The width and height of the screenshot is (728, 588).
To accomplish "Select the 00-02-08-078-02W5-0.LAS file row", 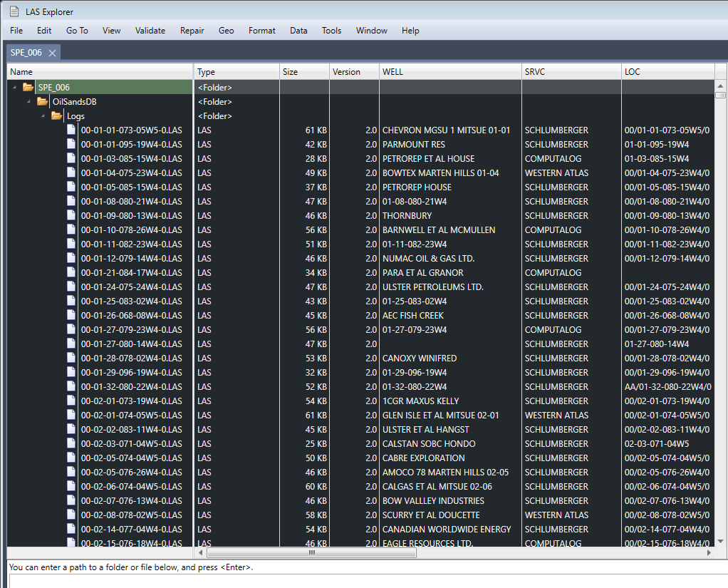I will pyautogui.click(x=360, y=515).
